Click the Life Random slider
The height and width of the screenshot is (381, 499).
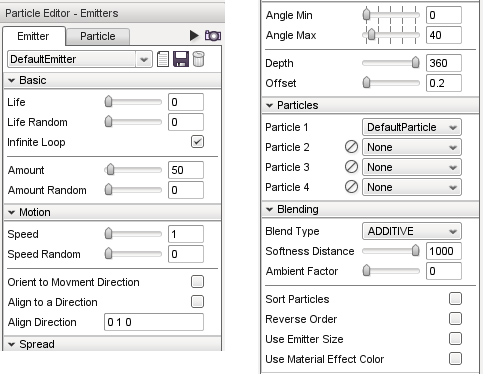coord(133,122)
